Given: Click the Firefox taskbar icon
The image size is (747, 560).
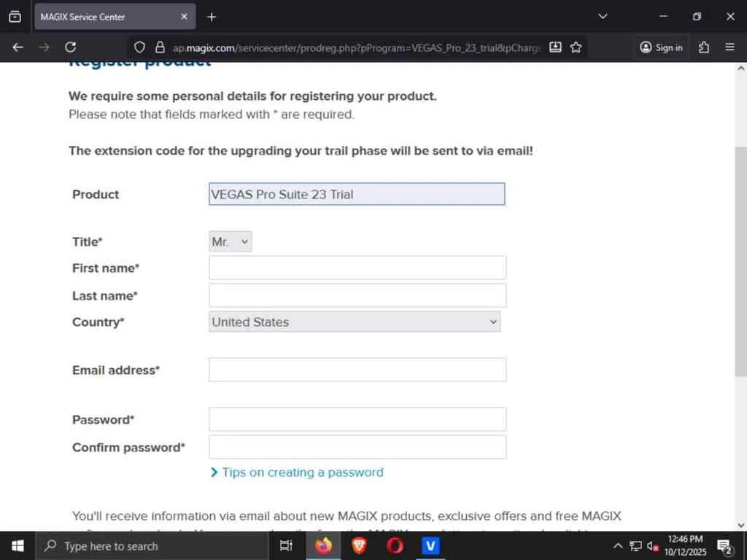Looking at the screenshot, I should click(323, 545).
